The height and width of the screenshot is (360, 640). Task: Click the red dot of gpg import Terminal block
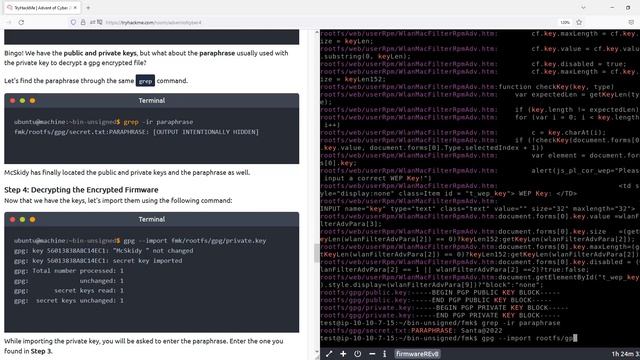[13, 220]
